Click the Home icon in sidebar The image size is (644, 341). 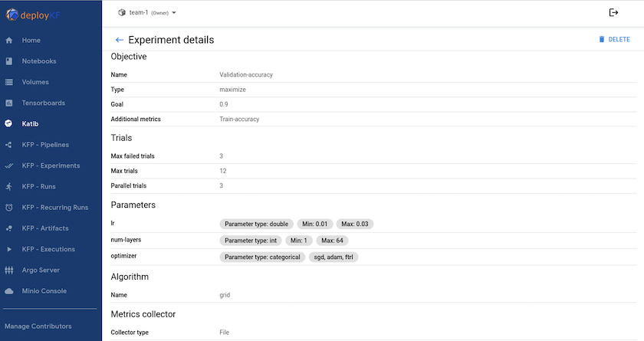click(x=9, y=40)
